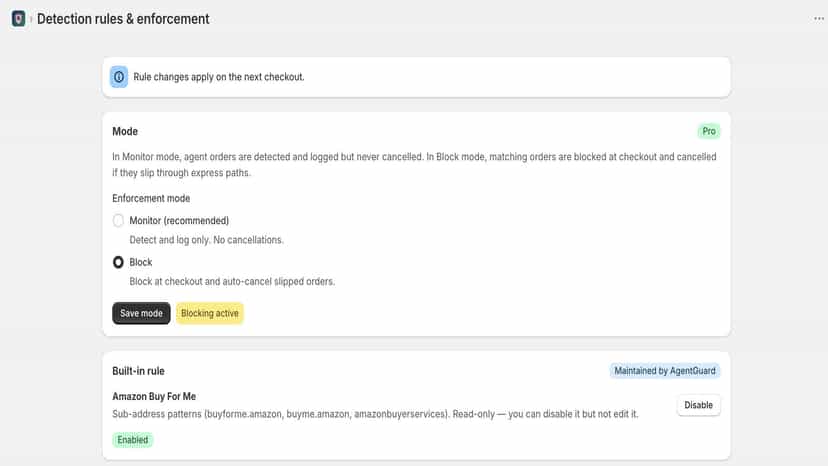Viewport: 828px width, 466px height.
Task: Click the Monitor mode explanation paragraph
Action: pos(415,165)
